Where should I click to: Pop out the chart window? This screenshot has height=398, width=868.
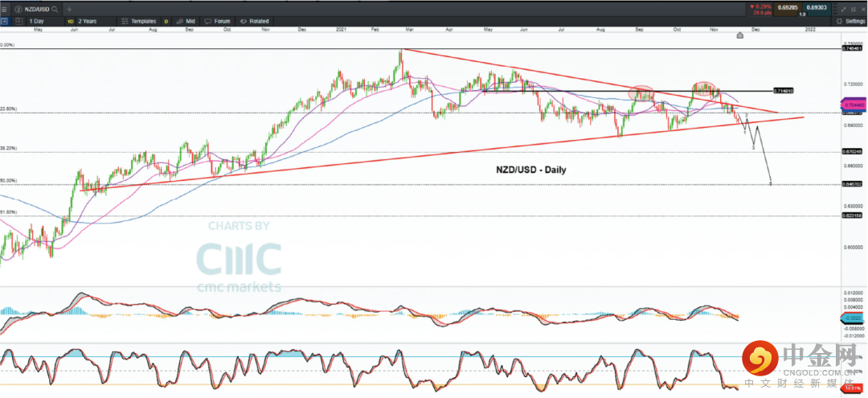pos(853,10)
